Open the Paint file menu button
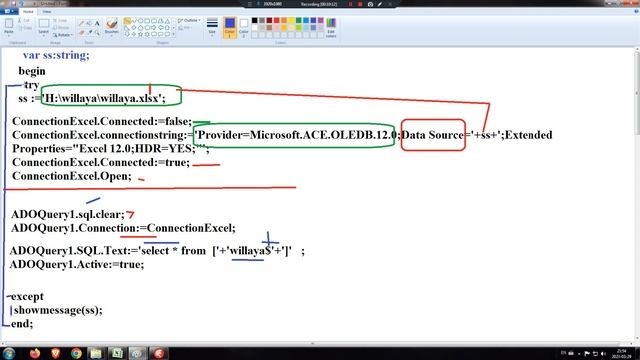This screenshot has height=360, width=640. pyautogui.click(x=9, y=11)
